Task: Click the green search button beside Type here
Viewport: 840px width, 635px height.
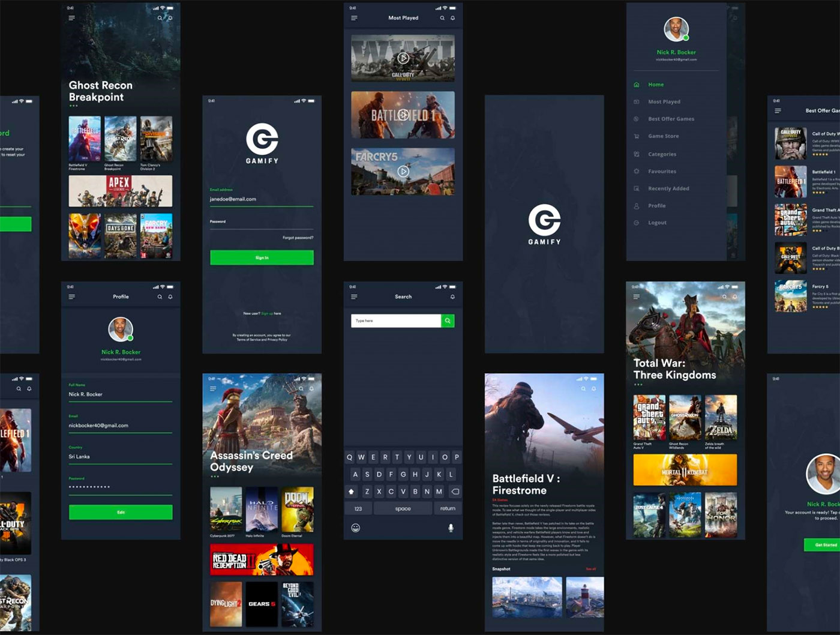Action: [448, 321]
